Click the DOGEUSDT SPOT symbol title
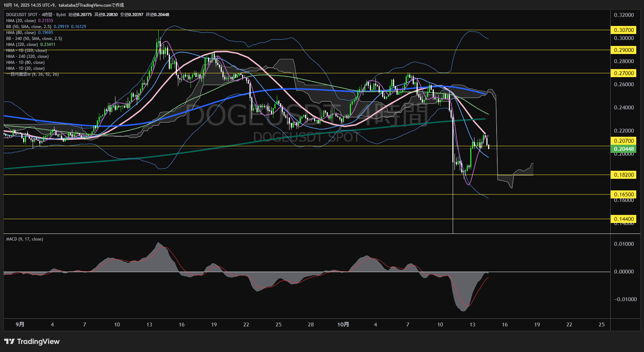The image size is (644, 352). [22, 15]
